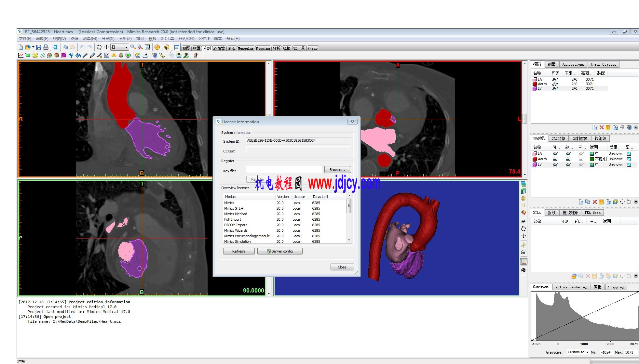Image resolution: width=639 pixels, height=364 pixels.
Task: Click the Key file input field
Action: (x=283, y=170)
